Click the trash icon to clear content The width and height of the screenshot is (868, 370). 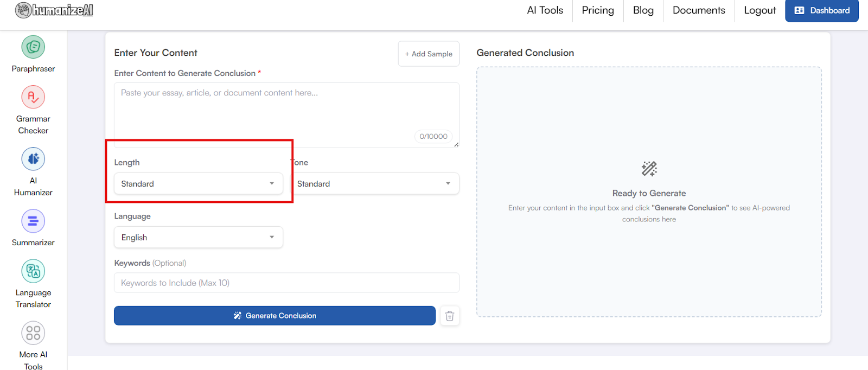[x=449, y=316]
